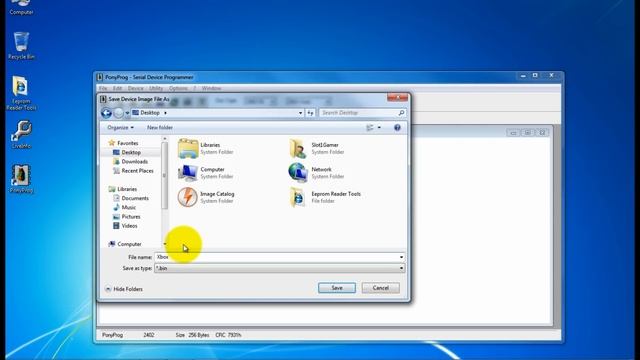Viewport: 640px width, 360px height.
Task: Select Desktop in the navigation pane
Action: [131, 152]
